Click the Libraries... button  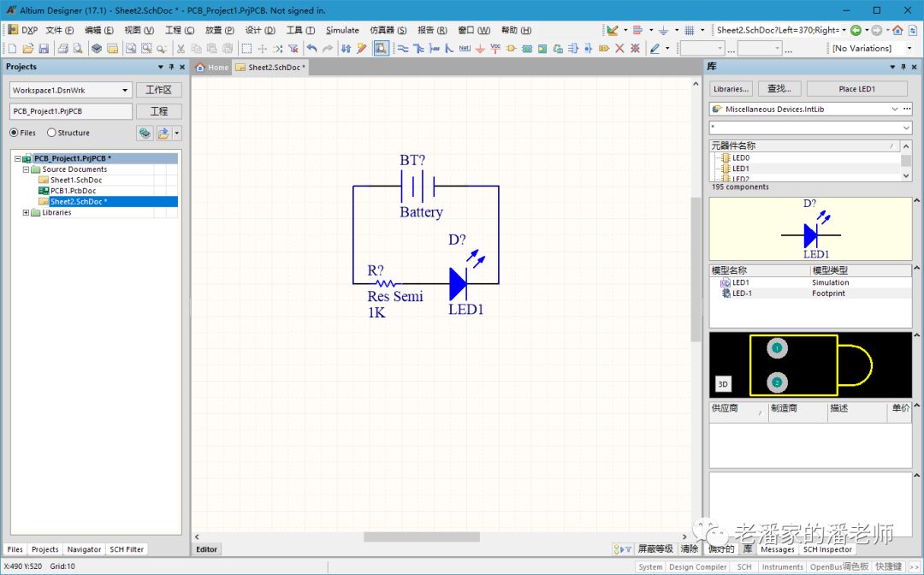click(731, 89)
